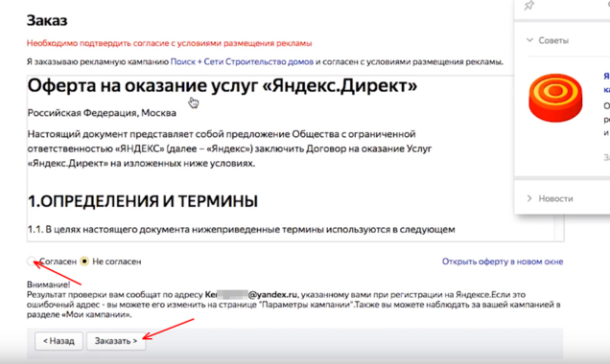Image resolution: width=610 pixels, height=364 pixels.
Task: Click the 'Заказать >' button
Action: 116,341
